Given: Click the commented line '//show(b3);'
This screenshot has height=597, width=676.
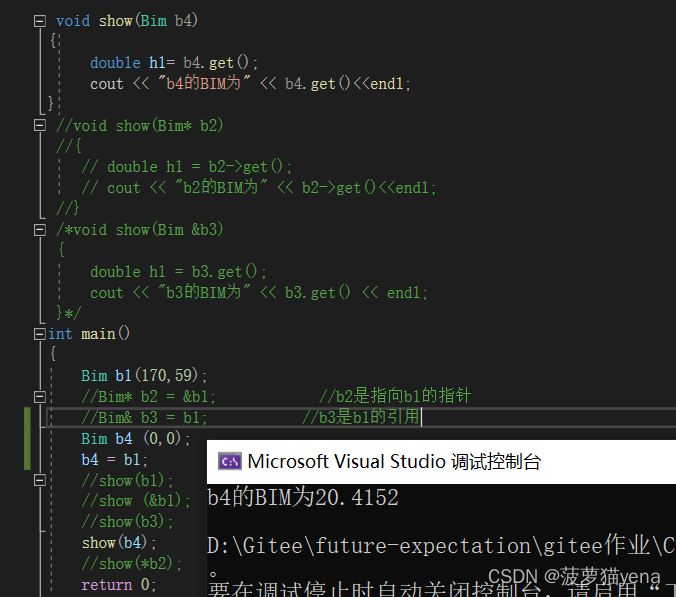Looking at the screenshot, I should click(x=127, y=522).
